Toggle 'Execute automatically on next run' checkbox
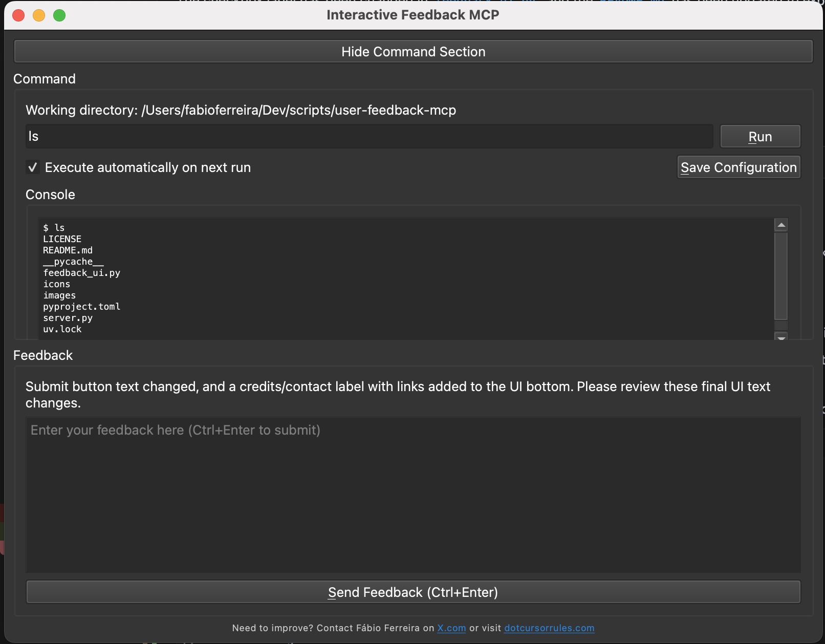This screenshot has width=825, height=644. point(33,167)
